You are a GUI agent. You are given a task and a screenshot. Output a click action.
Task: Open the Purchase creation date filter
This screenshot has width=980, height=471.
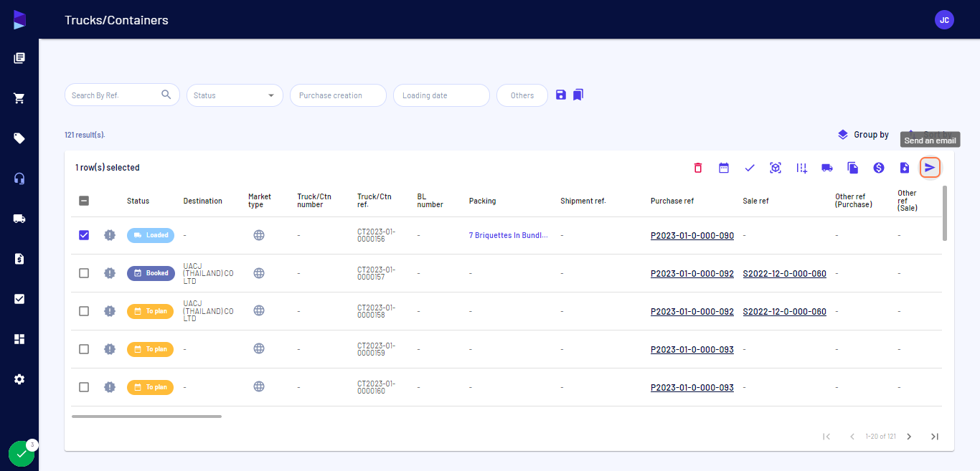(338, 95)
